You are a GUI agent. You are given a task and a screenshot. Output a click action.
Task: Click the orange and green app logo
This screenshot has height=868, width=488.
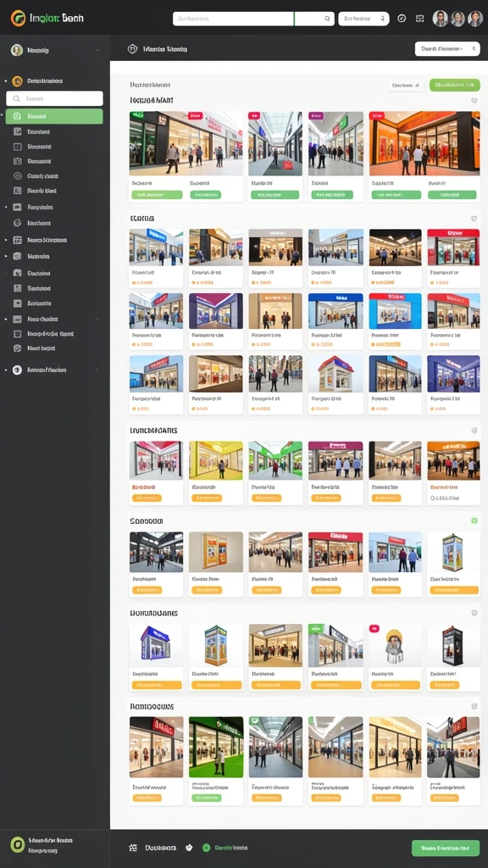[x=19, y=19]
